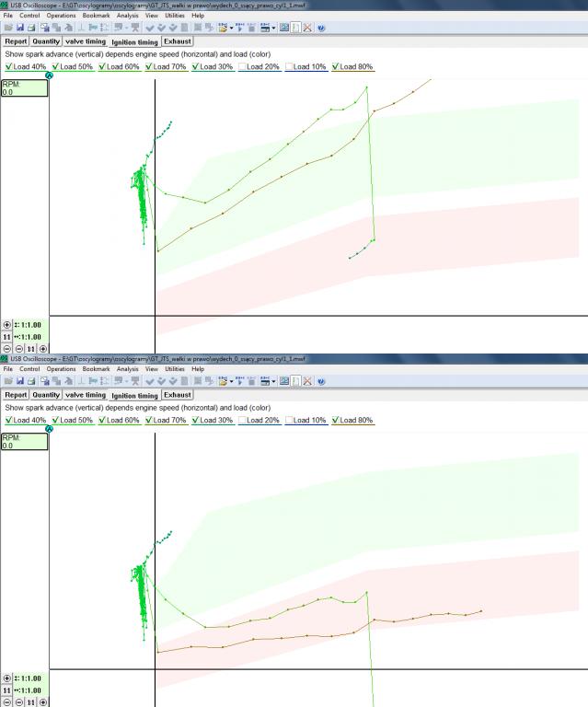Open the Control menu in upper window
The width and height of the screenshot is (588, 707).
[x=29, y=16]
